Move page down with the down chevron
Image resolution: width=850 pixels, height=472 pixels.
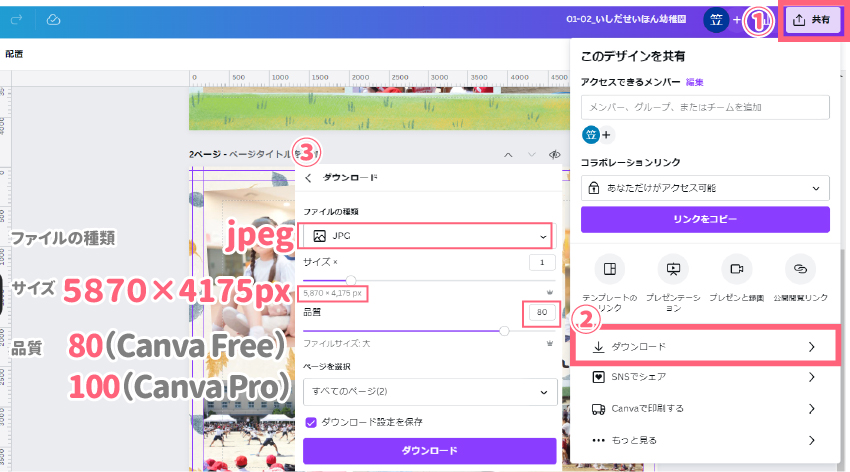coord(531,155)
